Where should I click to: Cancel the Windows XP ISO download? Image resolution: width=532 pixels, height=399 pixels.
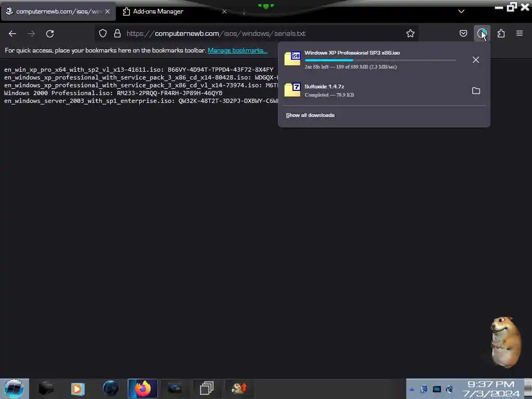pyautogui.click(x=476, y=60)
